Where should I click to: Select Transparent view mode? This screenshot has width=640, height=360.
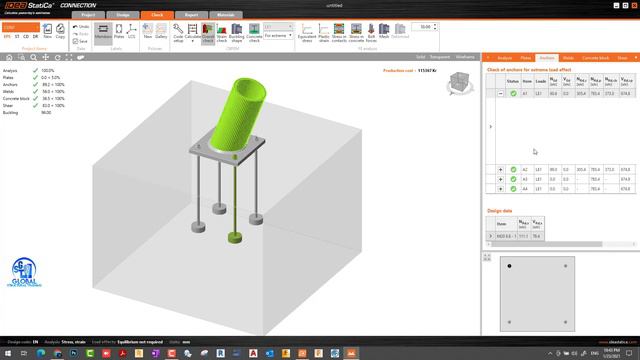coord(440,57)
